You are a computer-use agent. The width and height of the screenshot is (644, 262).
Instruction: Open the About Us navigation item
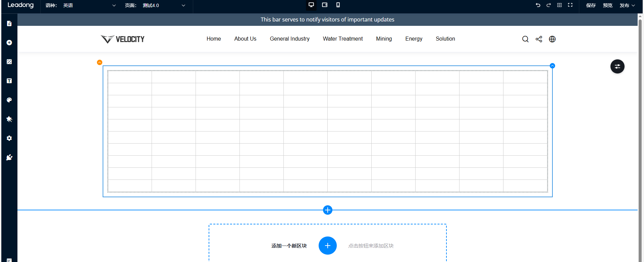point(245,39)
